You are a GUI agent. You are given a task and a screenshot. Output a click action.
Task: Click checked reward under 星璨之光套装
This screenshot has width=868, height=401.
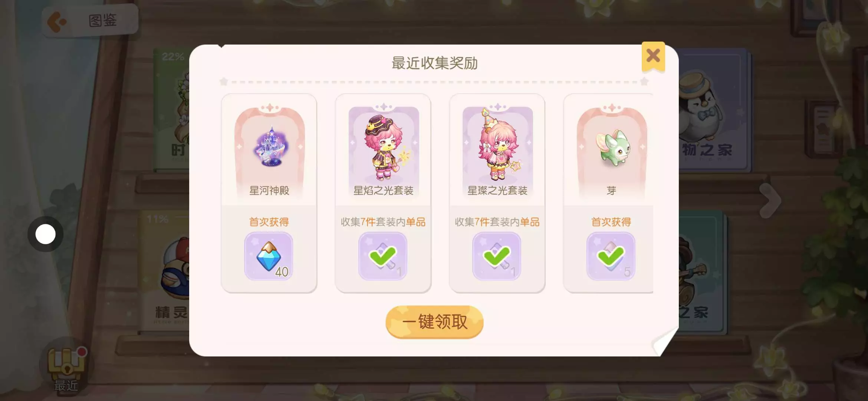[x=497, y=256]
